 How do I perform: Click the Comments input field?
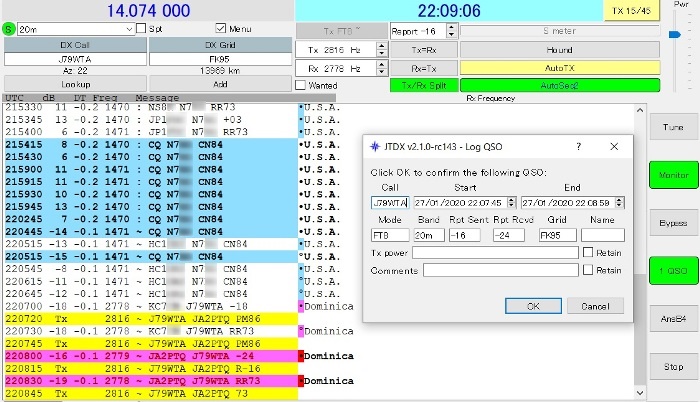pos(501,270)
